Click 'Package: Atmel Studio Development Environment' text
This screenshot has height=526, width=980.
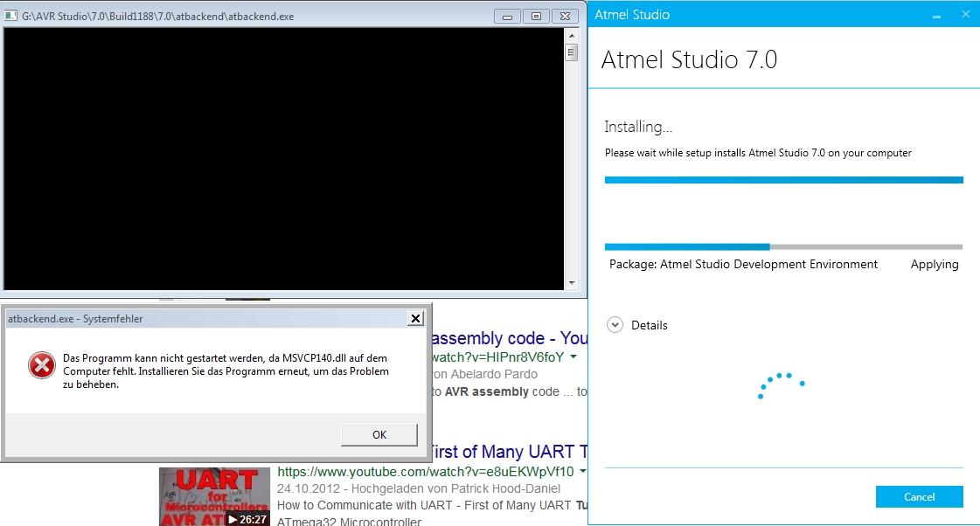tap(743, 264)
